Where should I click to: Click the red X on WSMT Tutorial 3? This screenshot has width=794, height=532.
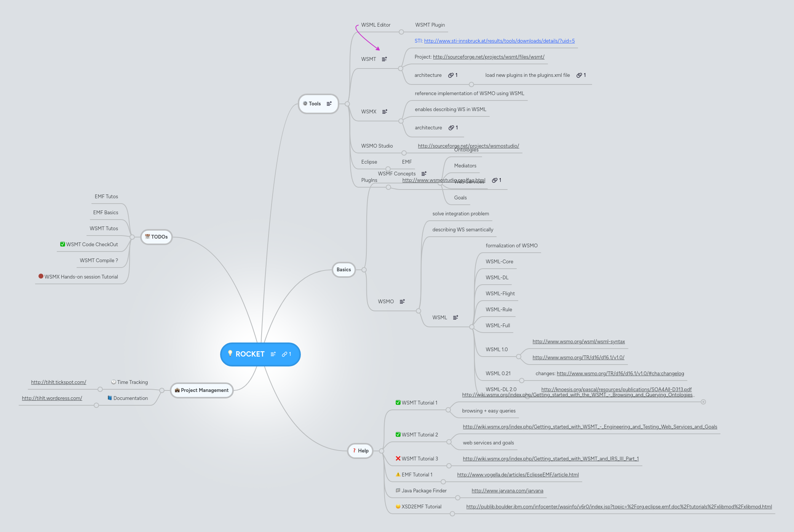point(398,459)
